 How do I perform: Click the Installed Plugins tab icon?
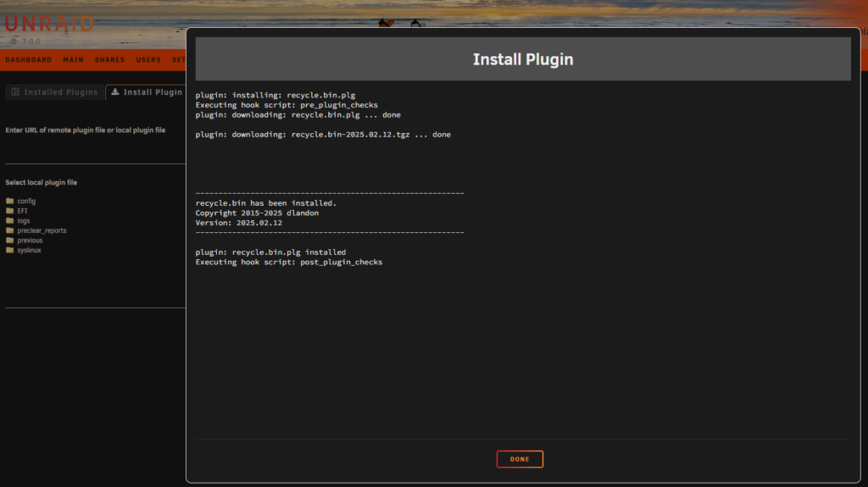click(x=15, y=92)
